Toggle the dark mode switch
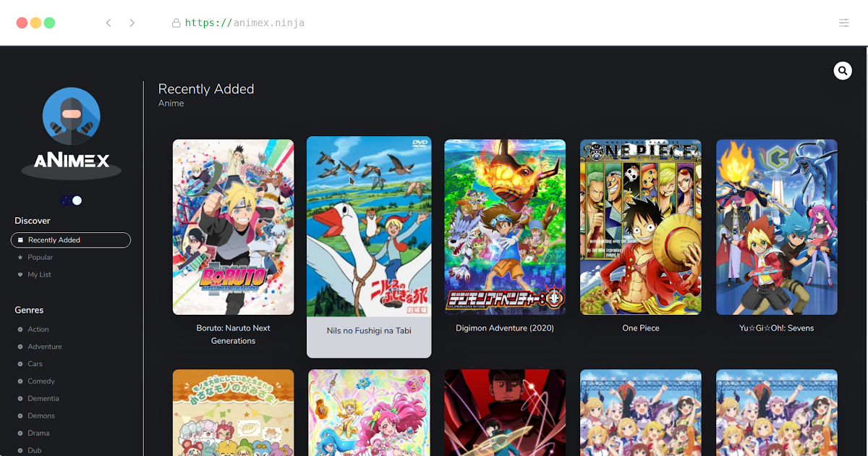Screen dimensions: 868x456 pyautogui.click(x=72, y=200)
